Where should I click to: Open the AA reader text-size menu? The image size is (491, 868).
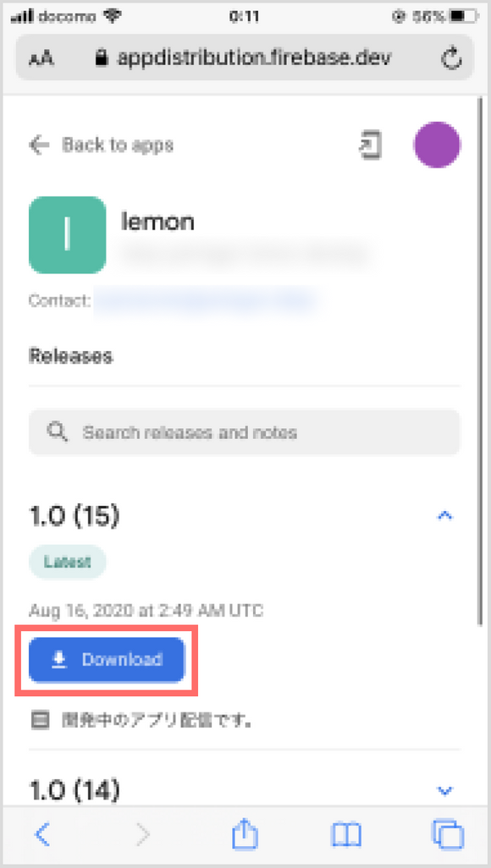[x=41, y=59]
